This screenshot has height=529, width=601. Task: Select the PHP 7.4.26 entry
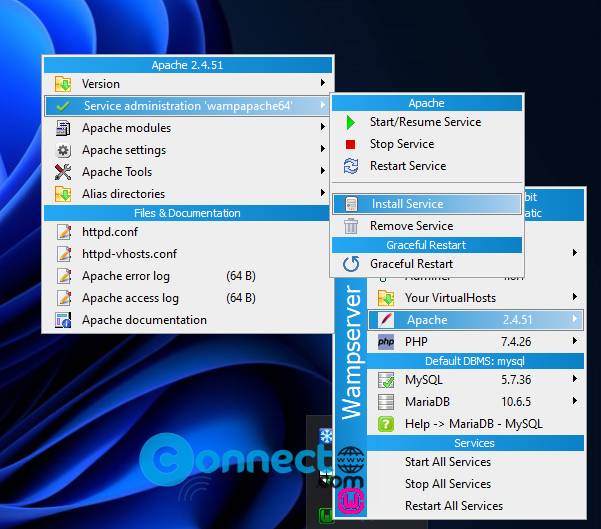[475, 342]
